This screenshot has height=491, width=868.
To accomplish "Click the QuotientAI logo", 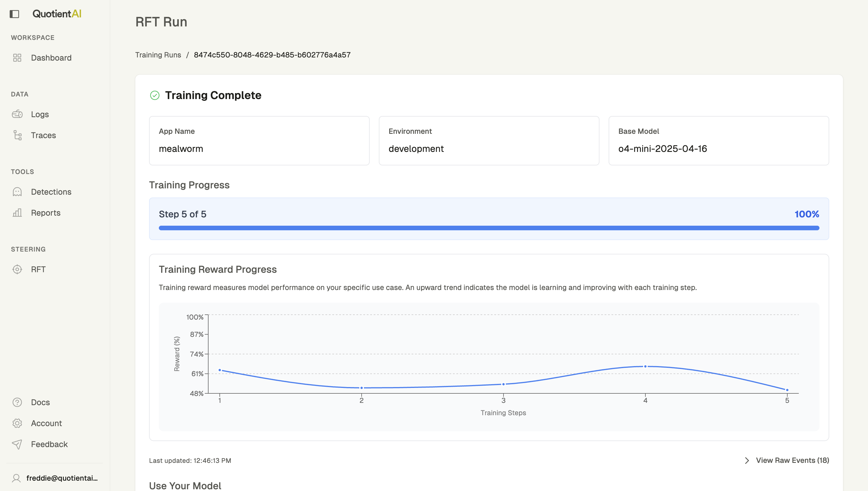I will [x=57, y=14].
